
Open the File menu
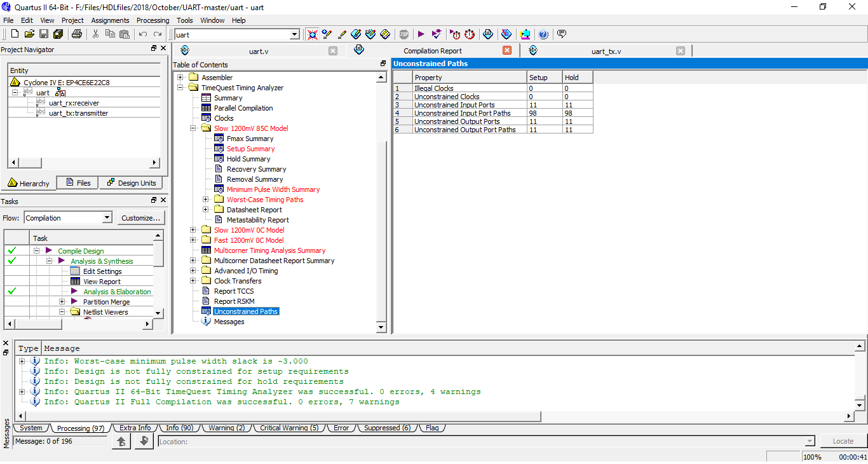point(8,20)
